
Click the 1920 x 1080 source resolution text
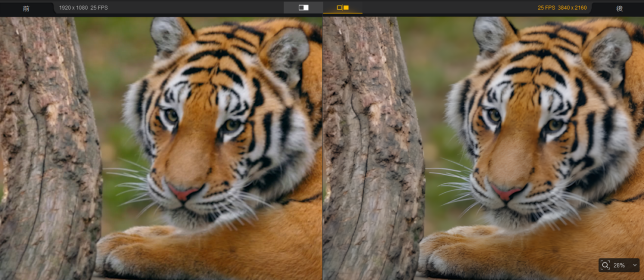[73, 8]
